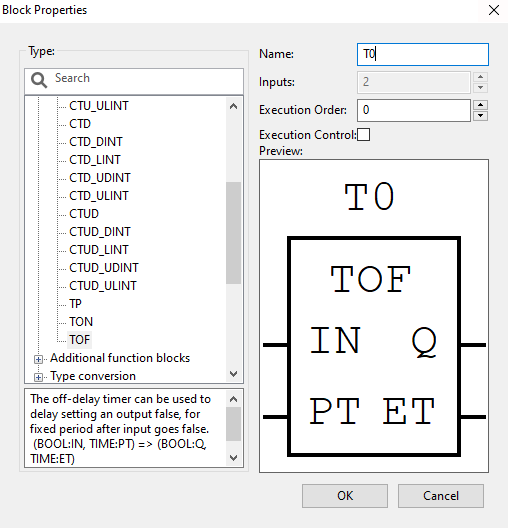The height and width of the screenshot is (528, 508).
Task: Click the Cancel button
Action: (441, 496)
